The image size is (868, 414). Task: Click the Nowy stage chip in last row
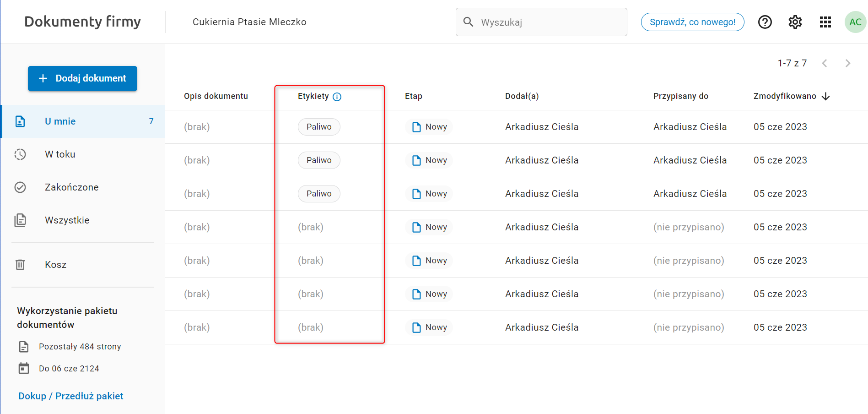[x=429, y=327]
